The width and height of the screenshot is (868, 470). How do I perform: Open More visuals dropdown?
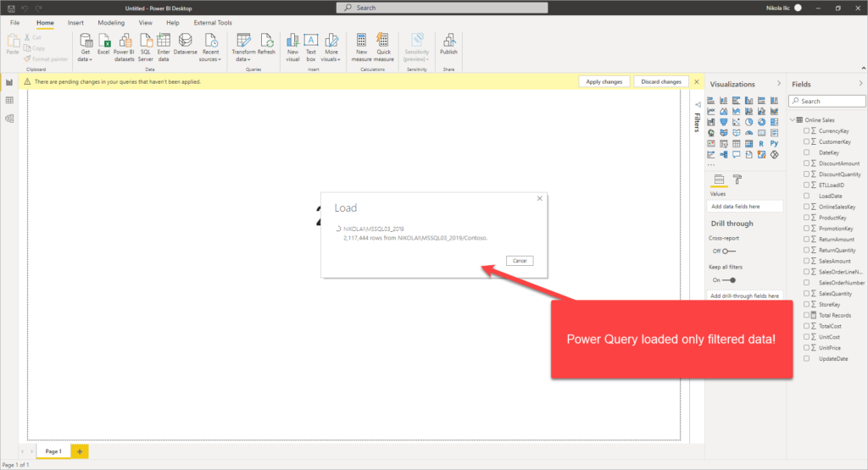331,47
